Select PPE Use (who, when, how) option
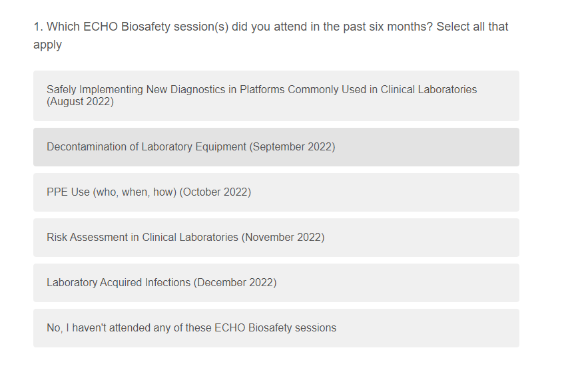This screenshot has width=588, height=388. pos(276,192)
